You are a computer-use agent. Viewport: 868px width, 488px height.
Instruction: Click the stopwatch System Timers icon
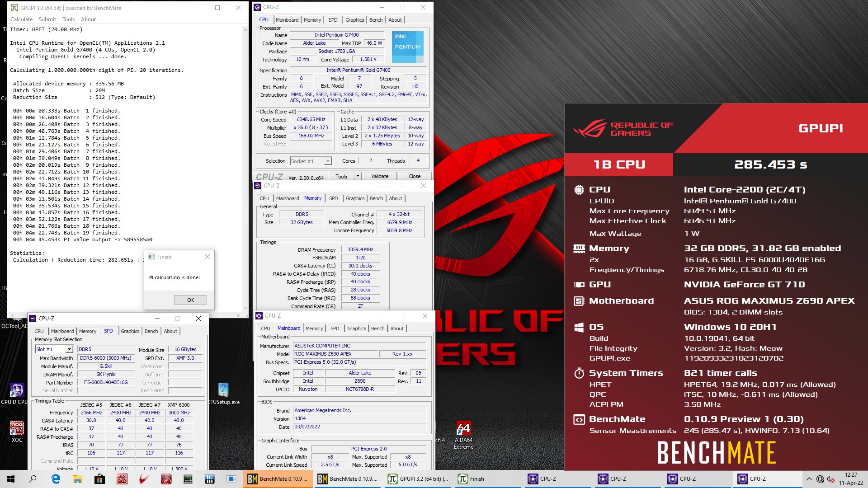click(579, 373)
